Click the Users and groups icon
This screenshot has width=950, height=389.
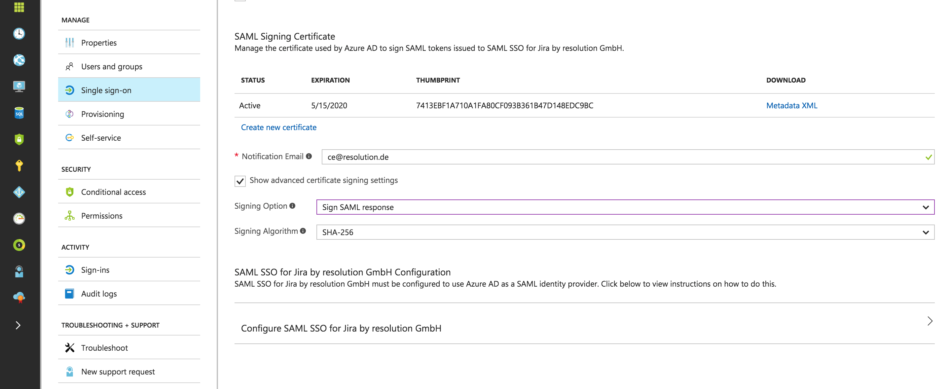(70, 67)
